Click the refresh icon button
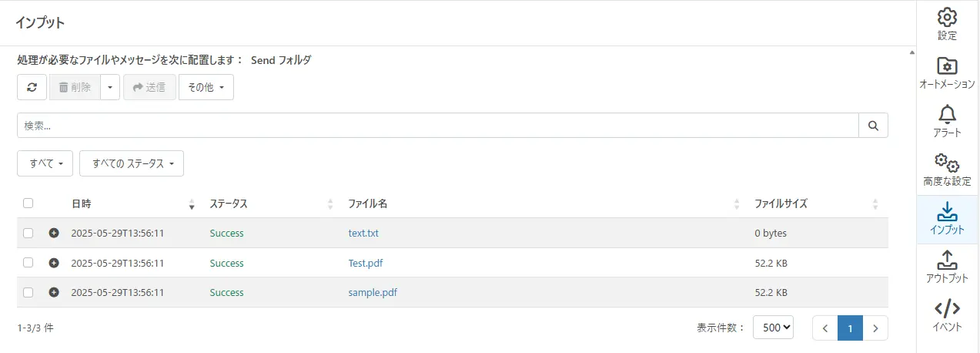 tap(32, 87)
